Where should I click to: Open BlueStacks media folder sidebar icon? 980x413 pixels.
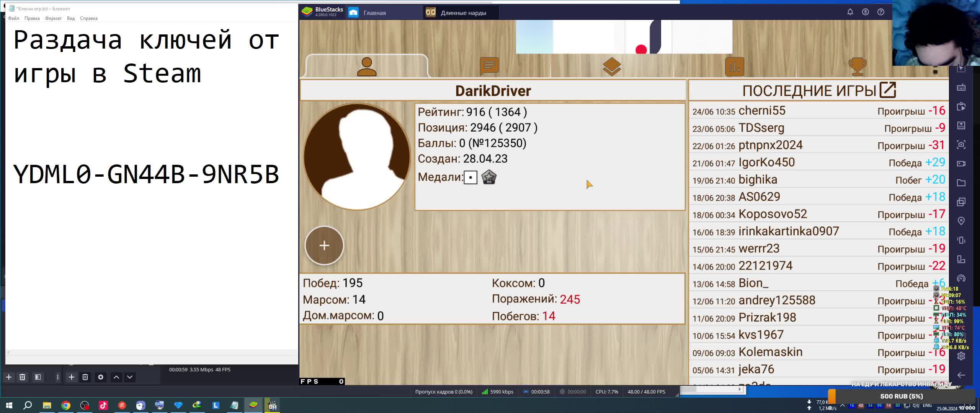tap(961, 183)
